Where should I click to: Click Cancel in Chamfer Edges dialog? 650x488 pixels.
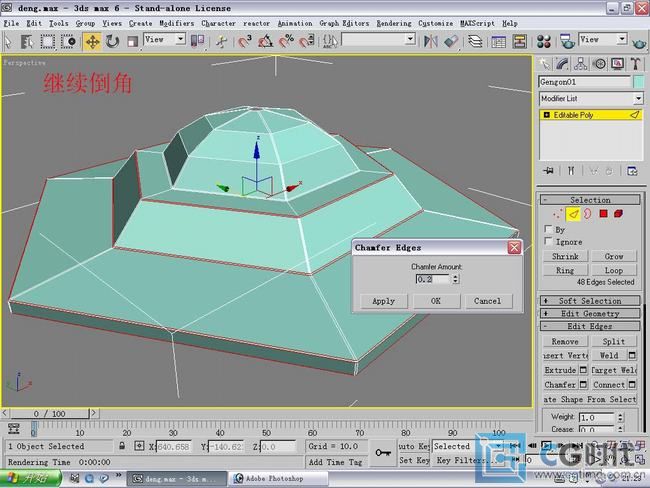pyautogui.click(x=488, y=301)
